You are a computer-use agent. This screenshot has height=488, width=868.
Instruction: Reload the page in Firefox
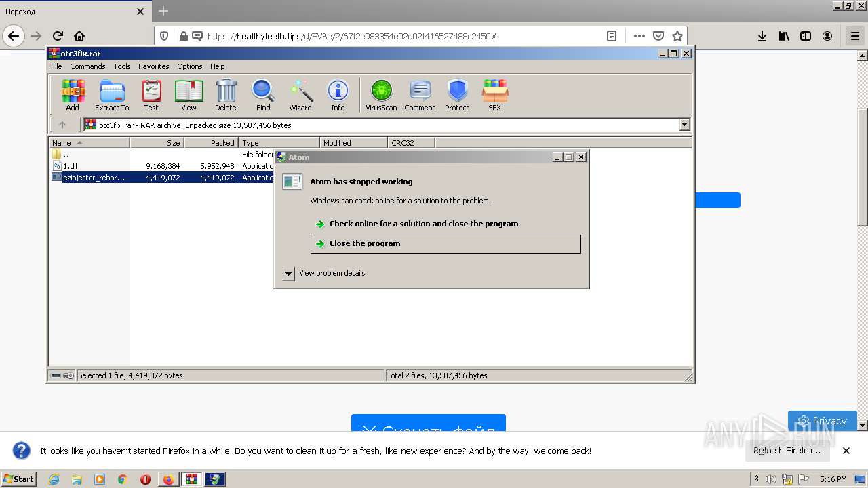pyautogui.click(x=58, y=36)
